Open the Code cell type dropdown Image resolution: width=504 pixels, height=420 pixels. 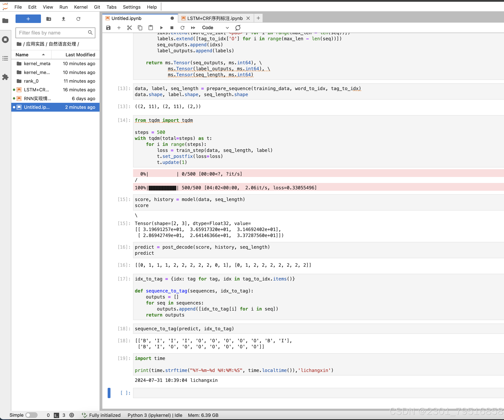[215, 28]
